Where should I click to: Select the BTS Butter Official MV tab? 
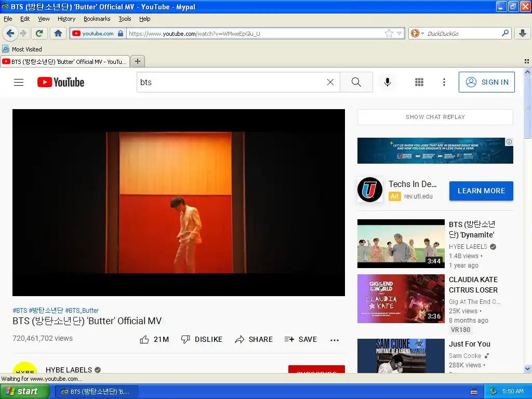point(65,61)
